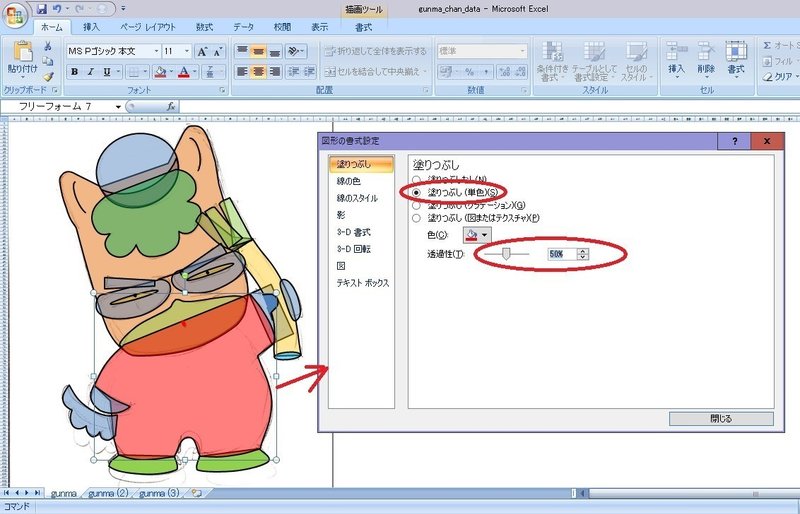The width and height of the screenshot is (800, 514).
Task: Center text horizontally in alignment group
Action: click(x=258, y=71)
